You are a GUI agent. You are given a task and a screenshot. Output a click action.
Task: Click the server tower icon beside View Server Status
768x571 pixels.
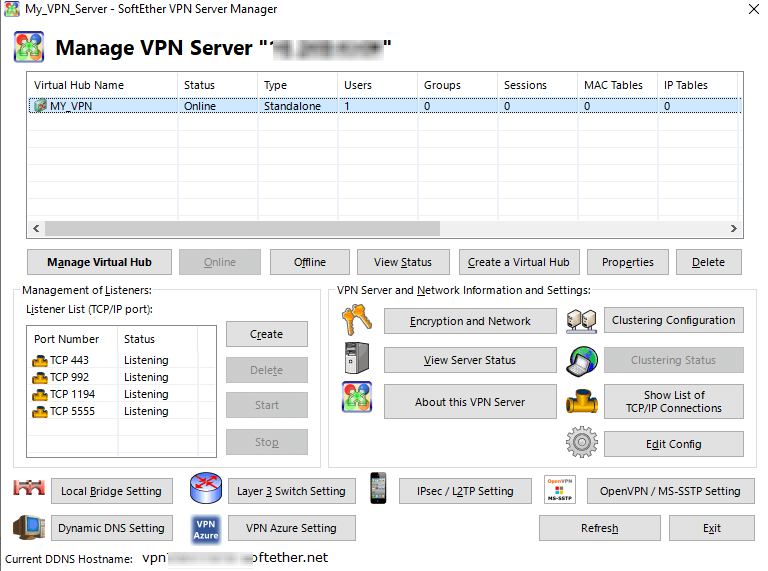pyautogui.click(x=357, y=358)
